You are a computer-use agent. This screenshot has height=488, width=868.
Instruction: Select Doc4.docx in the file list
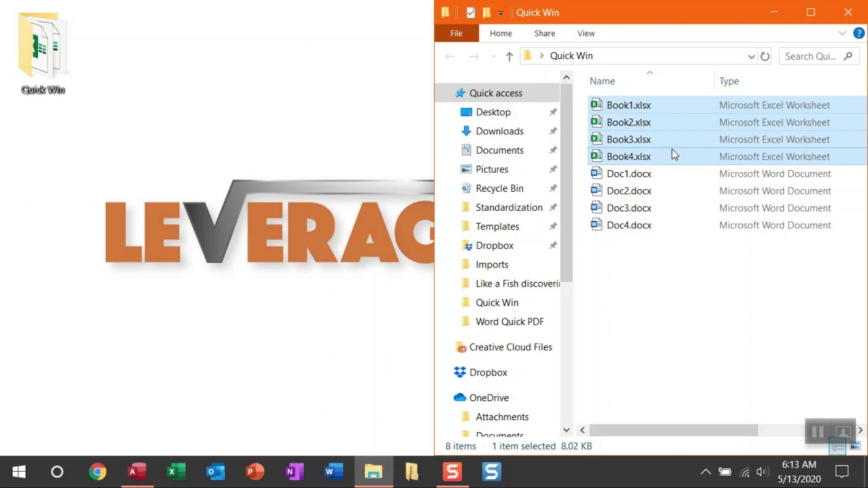[629, 225]
